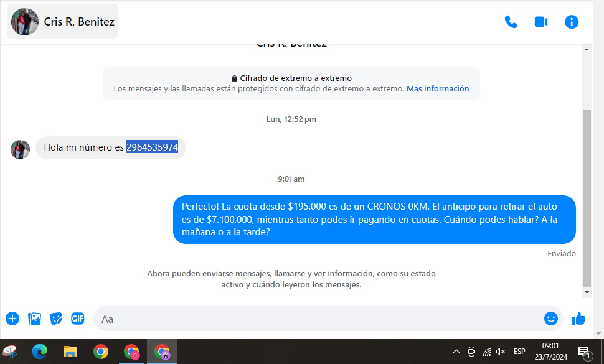The image size is (604, 364).
Task: Click the chat scrollbar thumb
Action: [x=587, y=198]
